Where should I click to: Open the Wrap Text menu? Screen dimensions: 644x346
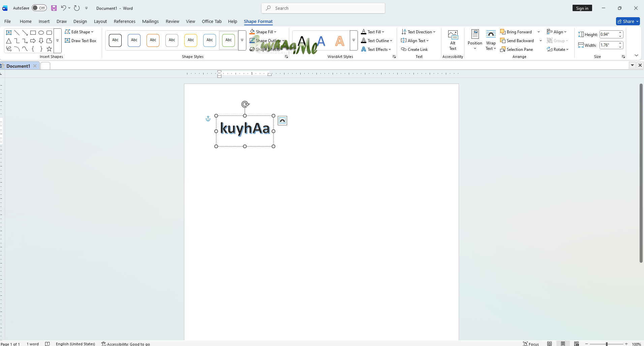click(491, 40)
